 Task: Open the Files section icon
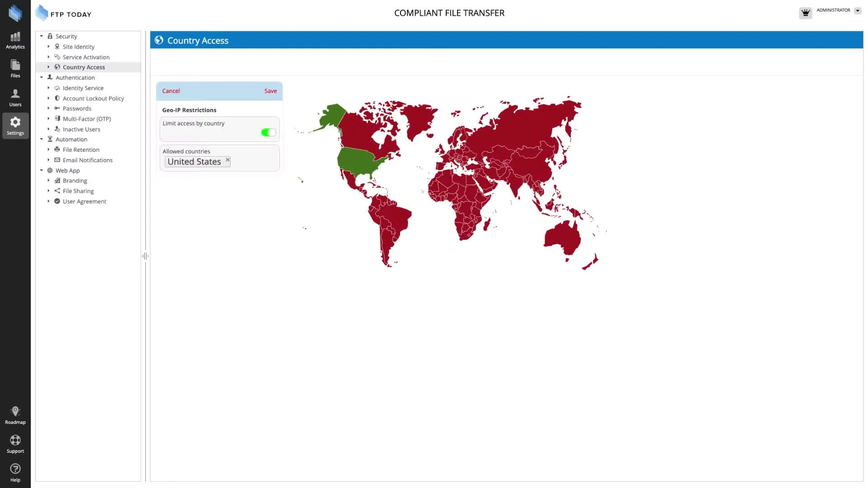(15, 69)
